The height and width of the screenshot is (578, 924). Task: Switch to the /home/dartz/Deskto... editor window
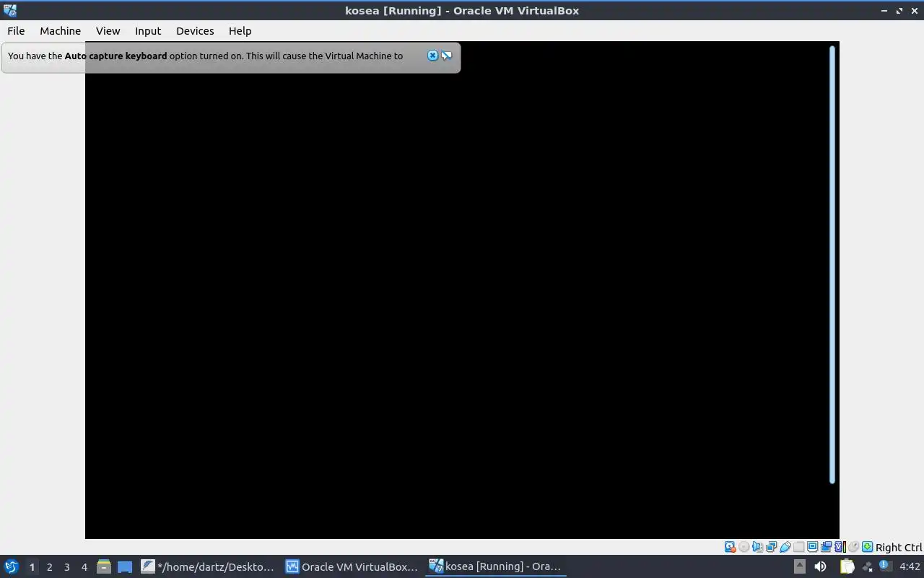click(x=208, y=566)
